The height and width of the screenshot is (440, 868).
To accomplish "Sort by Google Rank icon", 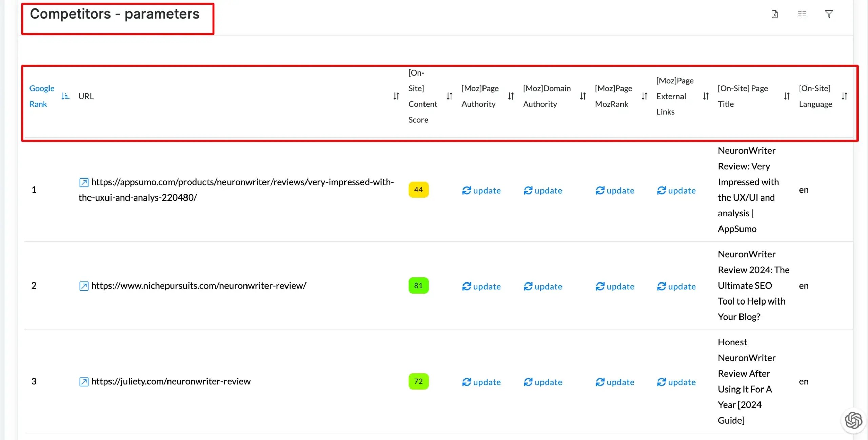I will [x=65, y=97].
